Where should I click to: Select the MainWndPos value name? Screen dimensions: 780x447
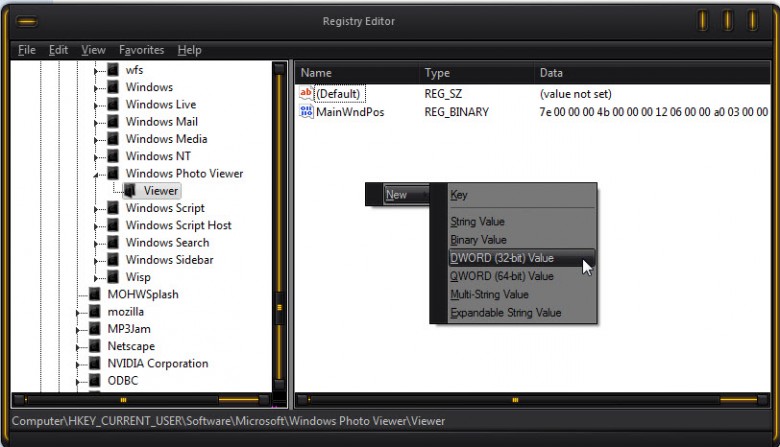pos(350,112)
